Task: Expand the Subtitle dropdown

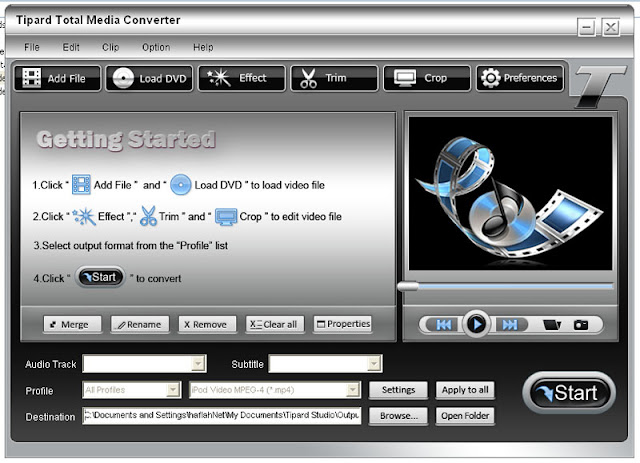Action: (x=373, y=363)
